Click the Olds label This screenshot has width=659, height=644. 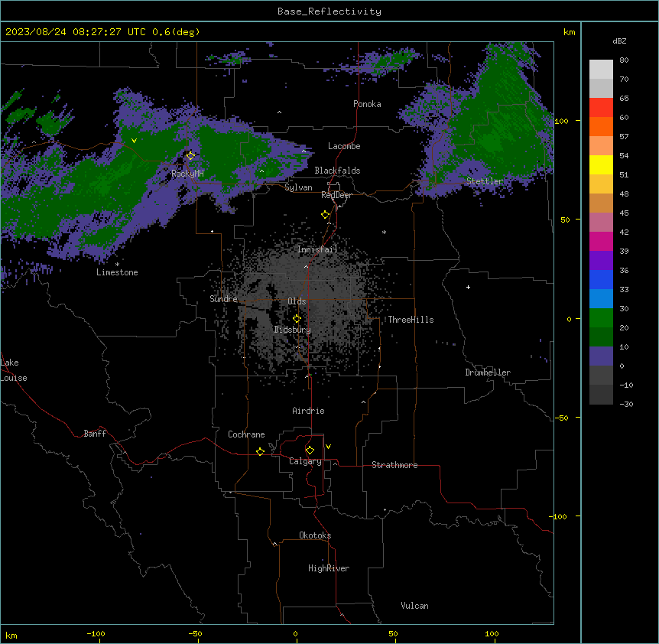click(297, 301)
